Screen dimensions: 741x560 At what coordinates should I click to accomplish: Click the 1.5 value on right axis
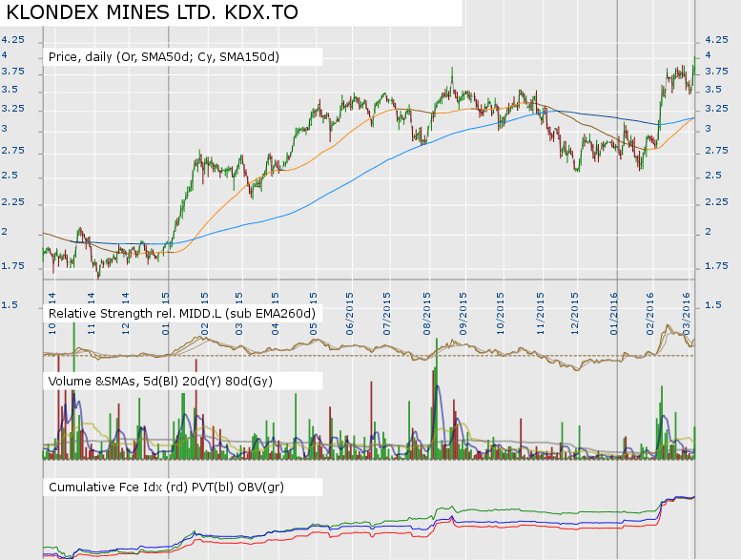tap(713, 305)
